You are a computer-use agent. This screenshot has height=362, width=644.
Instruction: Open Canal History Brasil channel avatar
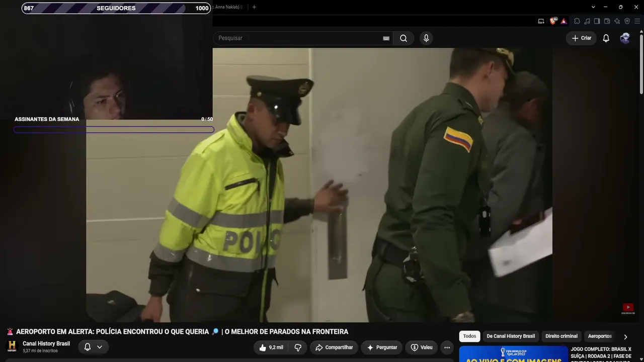(12, 346)
